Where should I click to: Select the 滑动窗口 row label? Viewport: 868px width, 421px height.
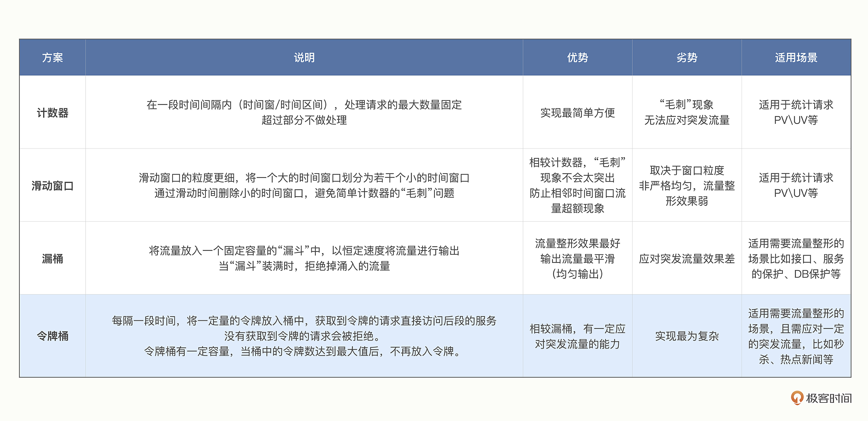(x=52, y=185)
